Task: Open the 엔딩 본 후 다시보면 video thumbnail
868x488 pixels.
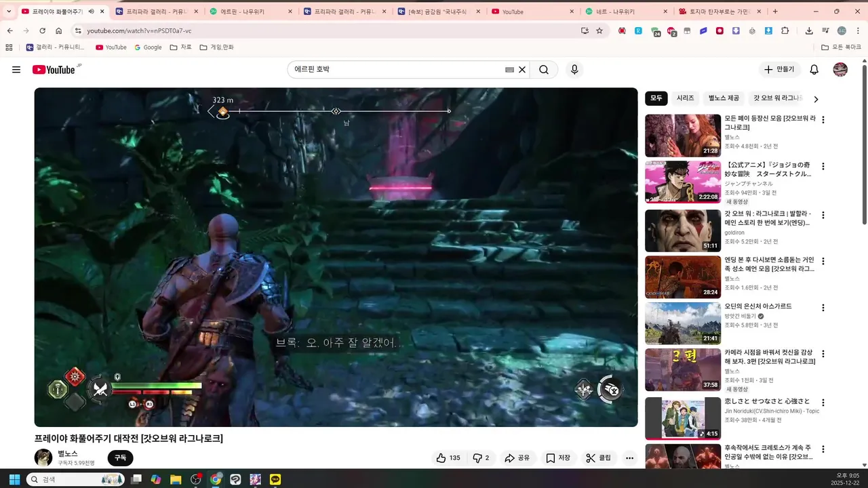Action: point(683,277)
